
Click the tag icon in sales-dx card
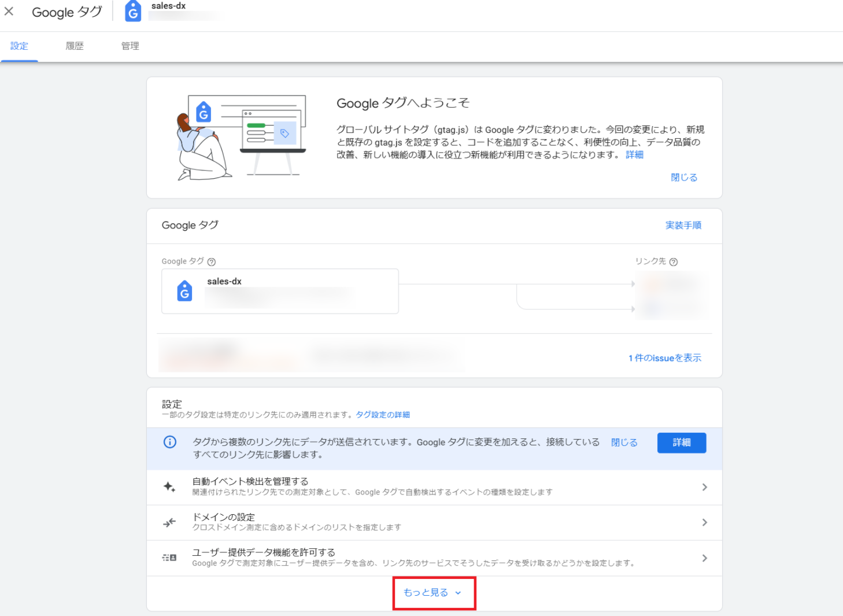184,290
